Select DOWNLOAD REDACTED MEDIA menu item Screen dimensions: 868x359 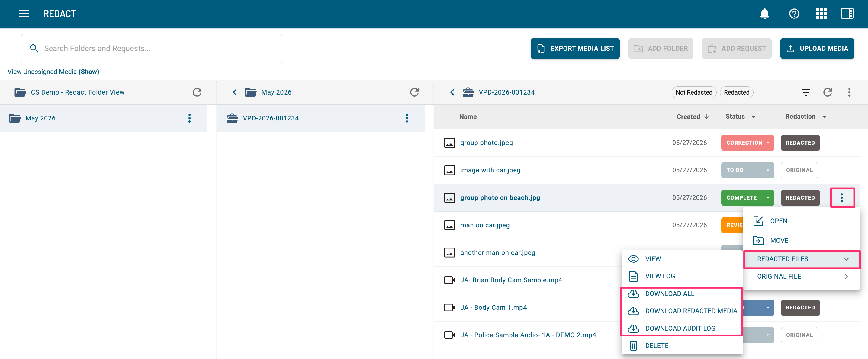click(x=682, y=311)
